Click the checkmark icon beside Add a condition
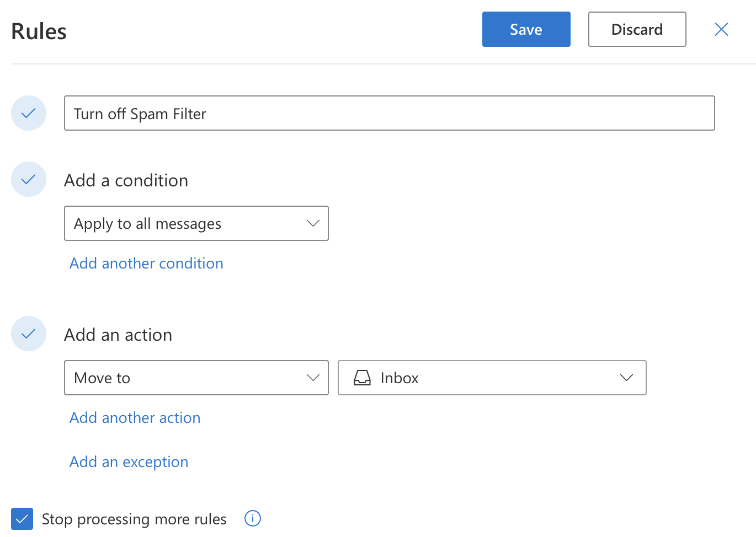 point(28,179)
